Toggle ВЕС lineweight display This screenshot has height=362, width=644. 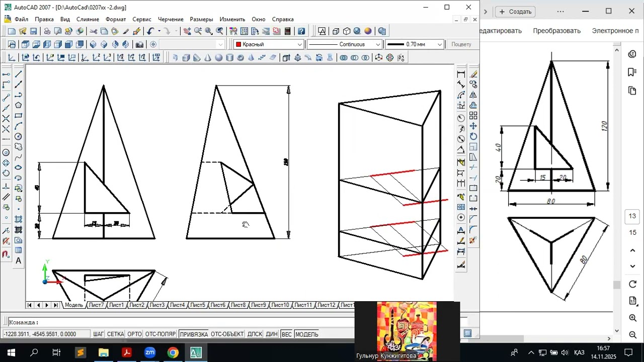(286, 334)
